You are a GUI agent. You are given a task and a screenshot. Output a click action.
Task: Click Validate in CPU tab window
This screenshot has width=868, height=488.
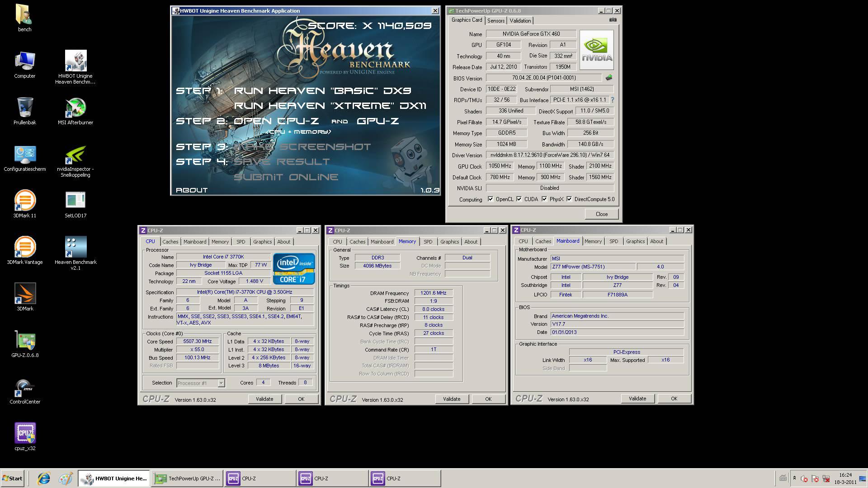(x=264, y=399)
